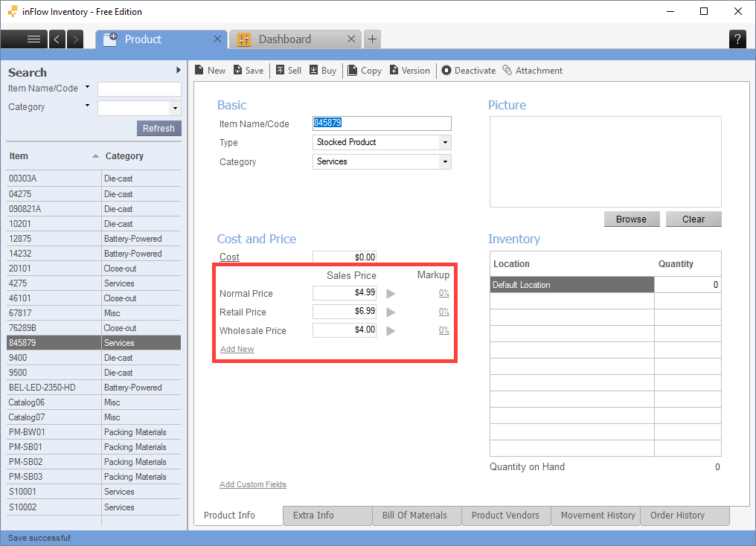Sort the list by the Category column header
Image resolution: width=756 pixels, height=546 pixels.
(141, 155)
